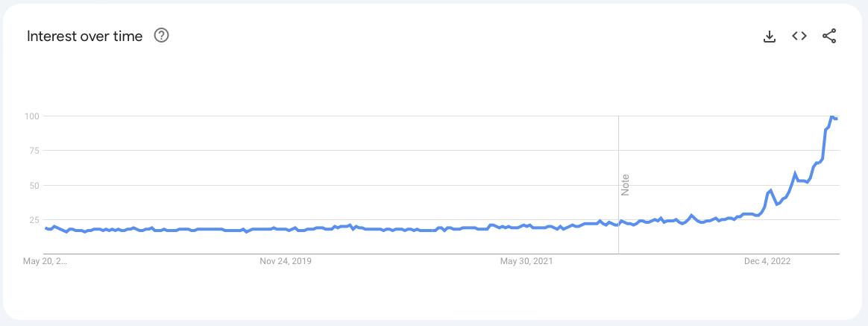Click the leftmost start of the blue line
868x326 pixels.
point(45,228)
